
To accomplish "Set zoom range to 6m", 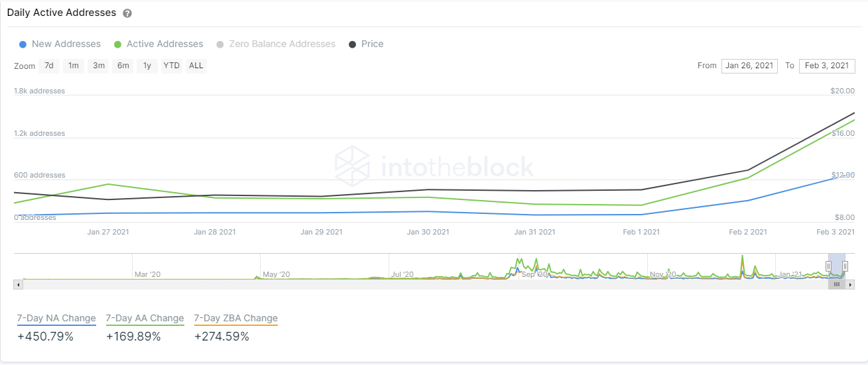I will tap(123, 66).
